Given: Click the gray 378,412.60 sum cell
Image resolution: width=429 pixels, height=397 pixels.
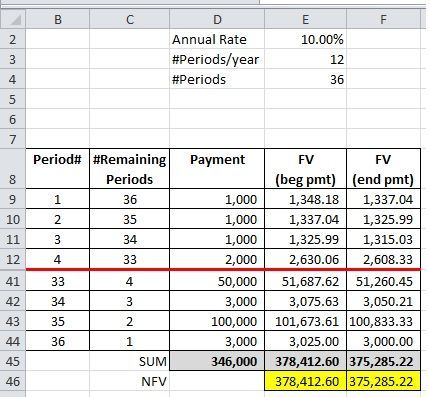Looking at the screenshot, I should click(305, 361).
